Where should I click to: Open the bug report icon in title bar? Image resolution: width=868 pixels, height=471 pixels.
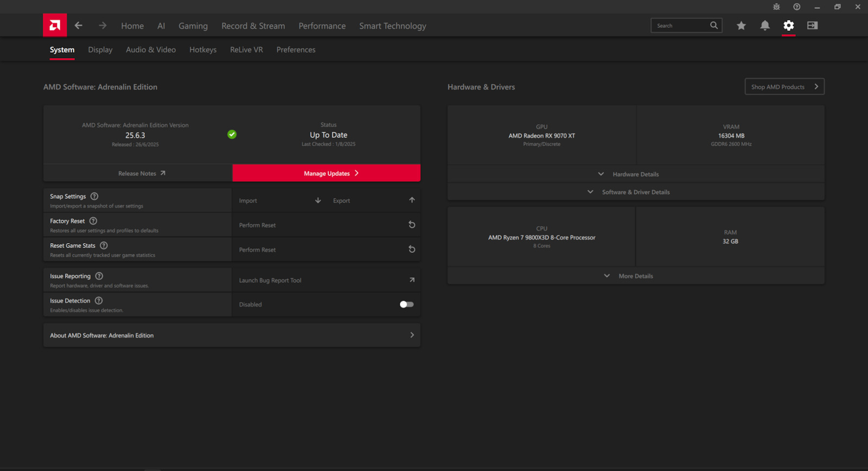click(x=776, y=7)
